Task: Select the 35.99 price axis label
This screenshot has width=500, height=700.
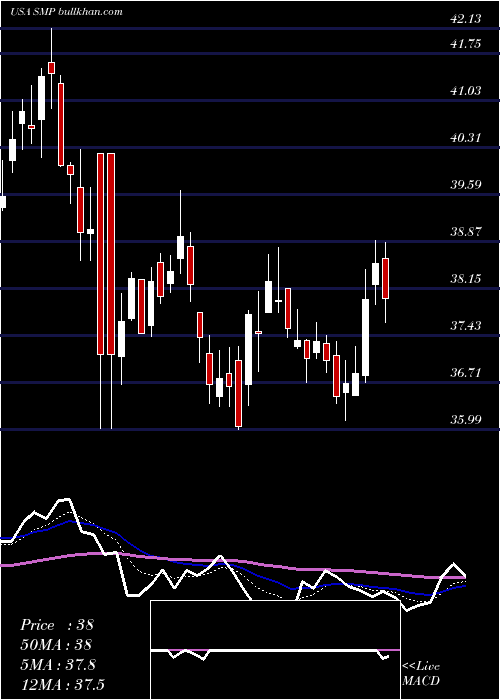Action: point(466,420)
